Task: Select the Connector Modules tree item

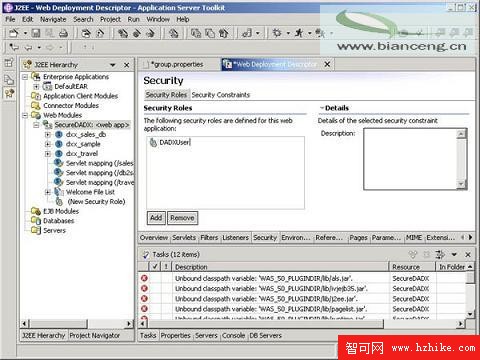Action: [x=71, y=106]
